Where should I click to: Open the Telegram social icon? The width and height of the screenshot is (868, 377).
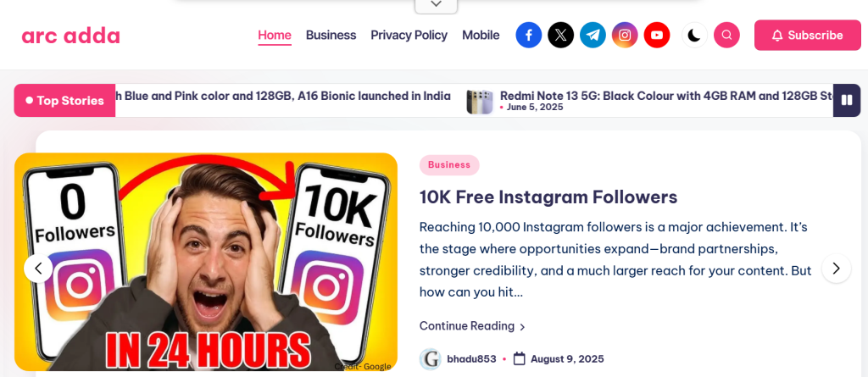(x=593, y=36)
